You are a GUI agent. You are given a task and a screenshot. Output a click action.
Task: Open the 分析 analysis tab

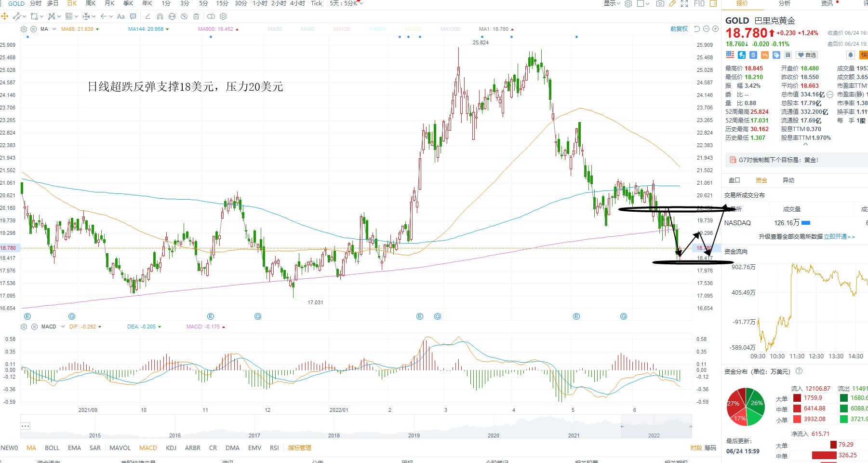[784, 3]
